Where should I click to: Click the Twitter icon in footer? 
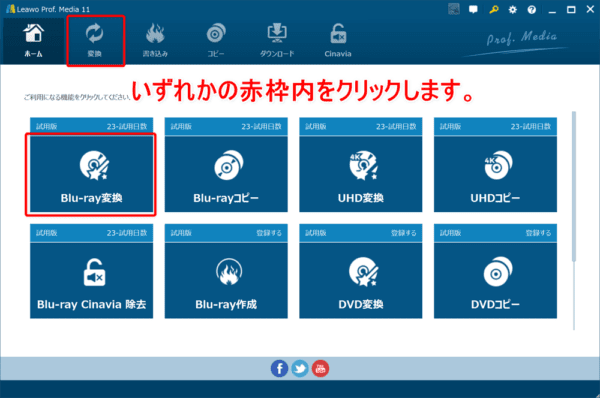[x=300, y=369]
